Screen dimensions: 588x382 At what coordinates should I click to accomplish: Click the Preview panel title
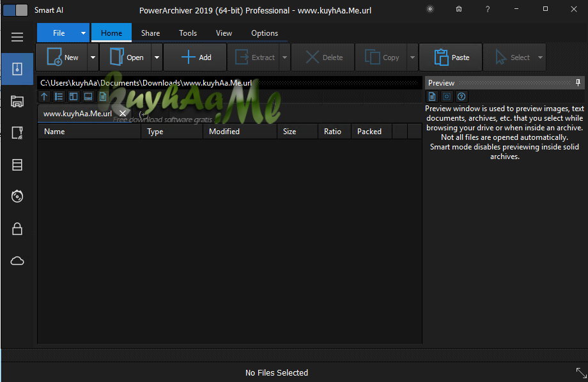point(442,83)
